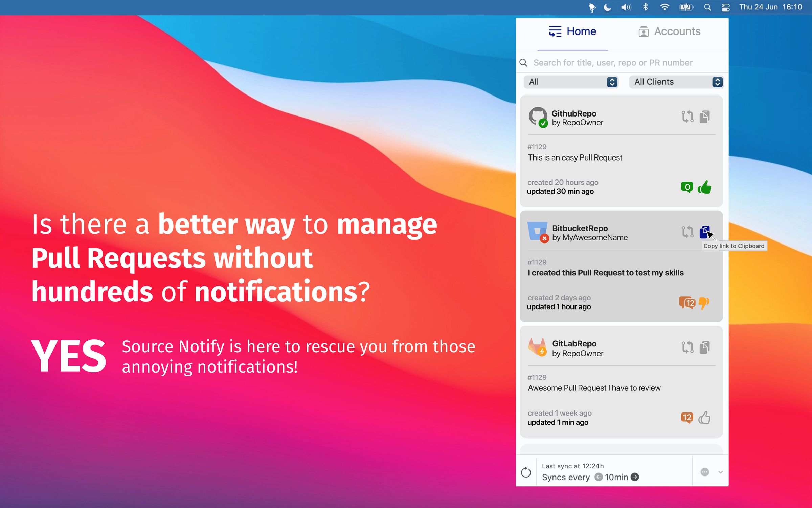Expand the chevron next to the more options button
Viewport: 812px width, 508px height.
click(x=720, y=471)
